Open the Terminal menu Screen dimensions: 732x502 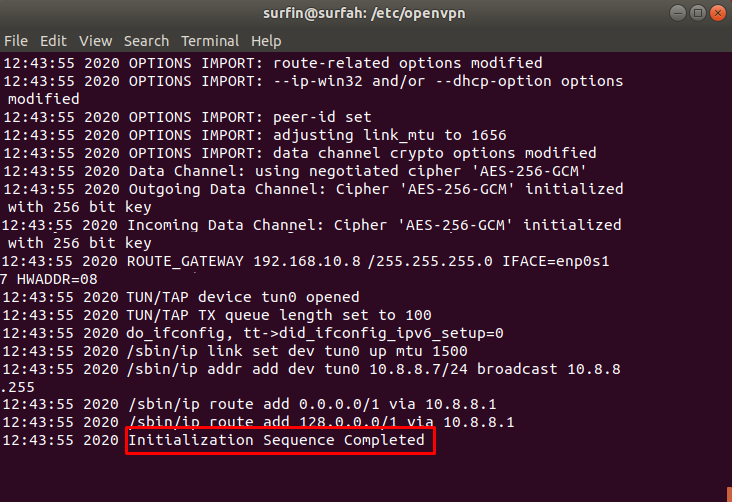[x=210, y=41]
